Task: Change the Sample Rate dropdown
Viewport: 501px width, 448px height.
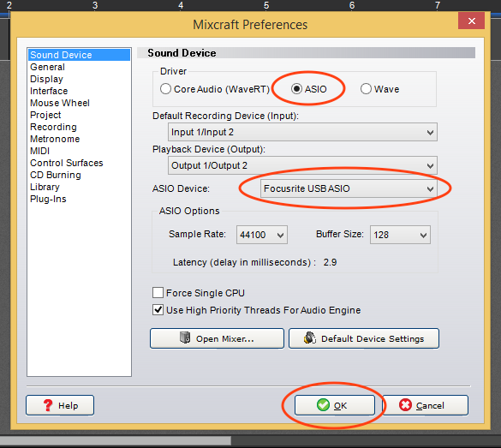Action: [x=262, y=235]
